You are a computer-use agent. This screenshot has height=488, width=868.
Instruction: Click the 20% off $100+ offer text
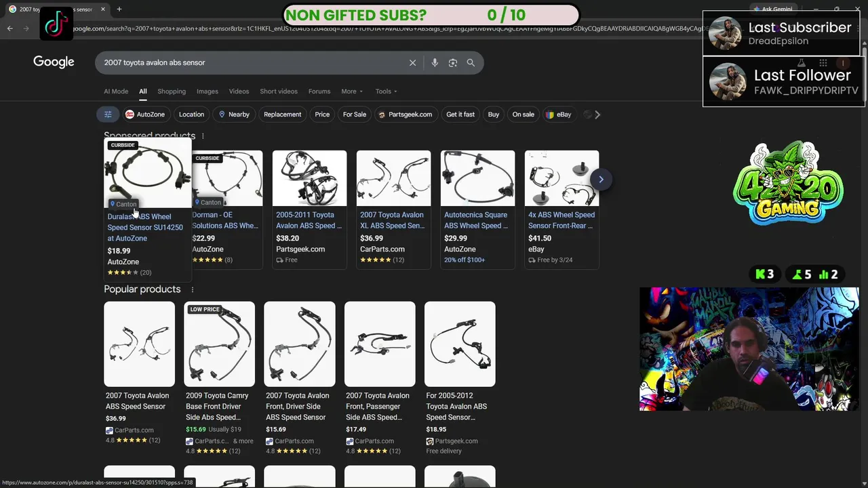point(465,260)
